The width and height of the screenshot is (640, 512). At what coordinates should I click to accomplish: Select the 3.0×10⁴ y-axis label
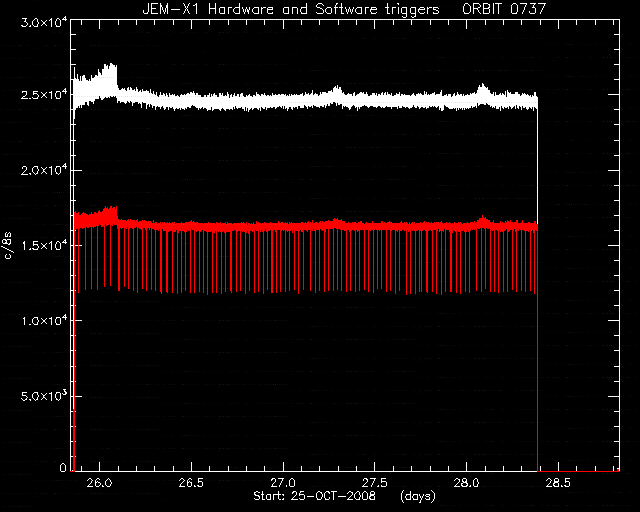[44, 22]
